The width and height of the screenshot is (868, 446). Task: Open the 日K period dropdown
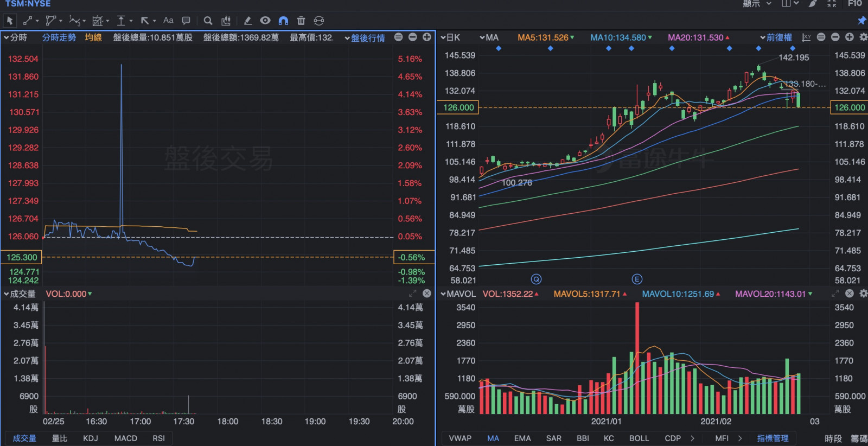(x=450, y=37)
